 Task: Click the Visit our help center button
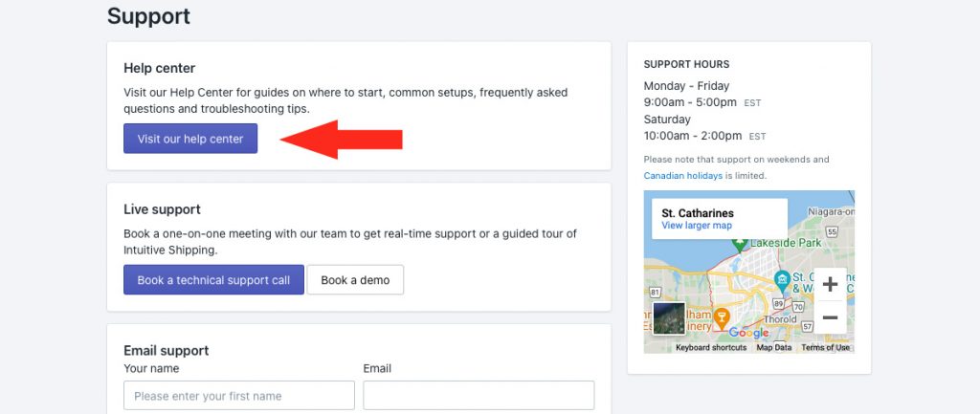pos(190,139)
